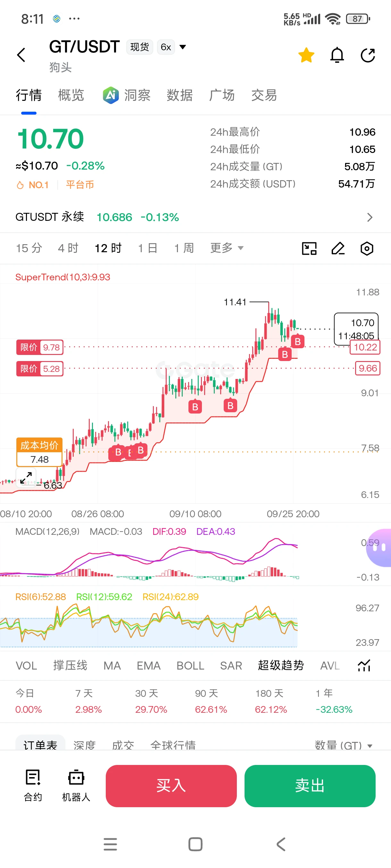Tap the red 买入 buy button

171,785
